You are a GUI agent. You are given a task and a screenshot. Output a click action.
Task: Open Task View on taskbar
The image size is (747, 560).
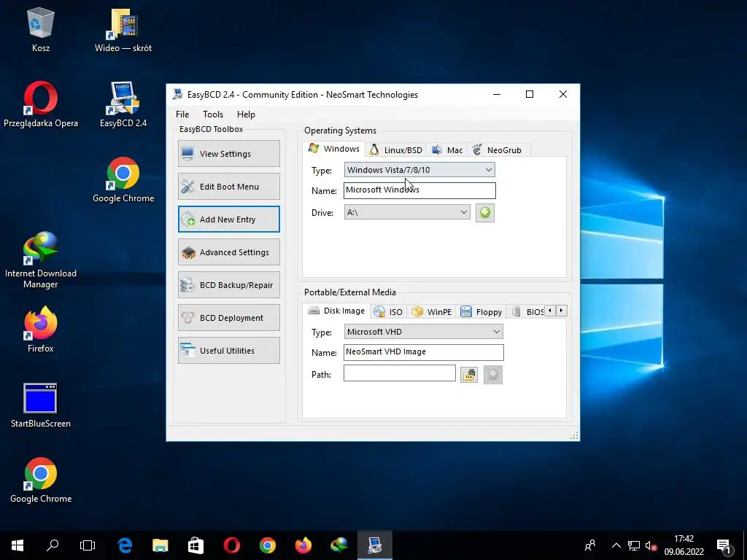tap(88, 545)
